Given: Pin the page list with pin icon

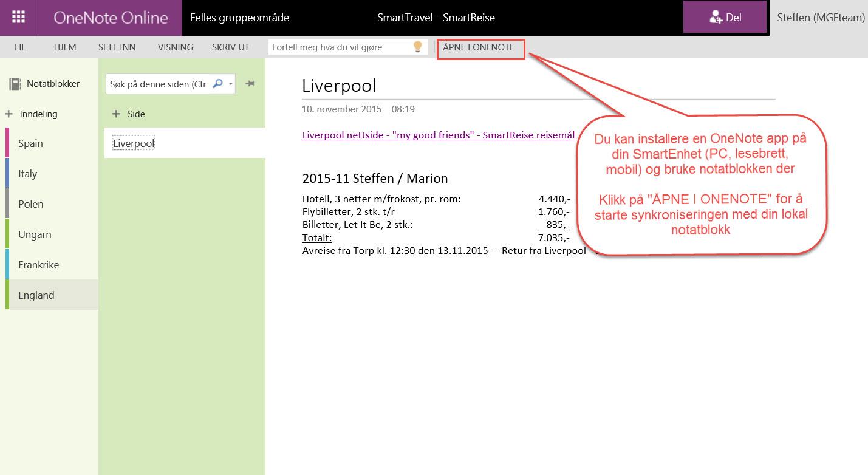Looking at the screenshot, I should click(250, 84).
